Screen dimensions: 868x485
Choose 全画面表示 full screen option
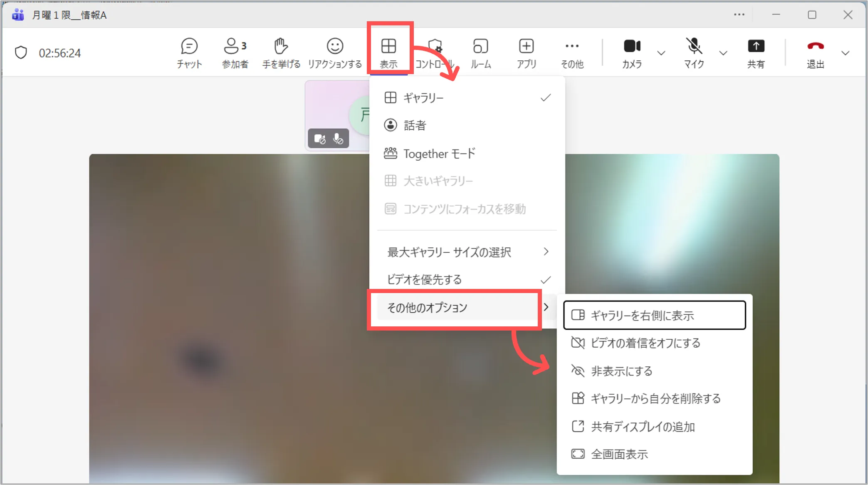pos(619,454)
